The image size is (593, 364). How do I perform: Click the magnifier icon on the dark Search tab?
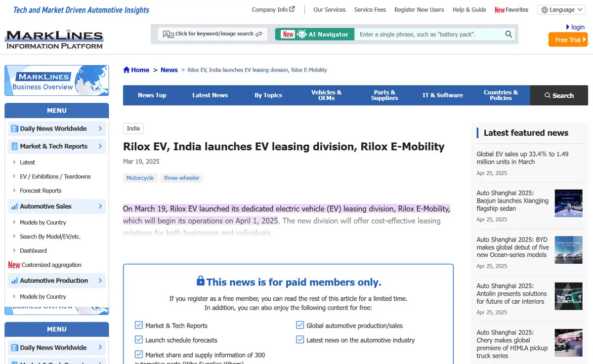548,95
